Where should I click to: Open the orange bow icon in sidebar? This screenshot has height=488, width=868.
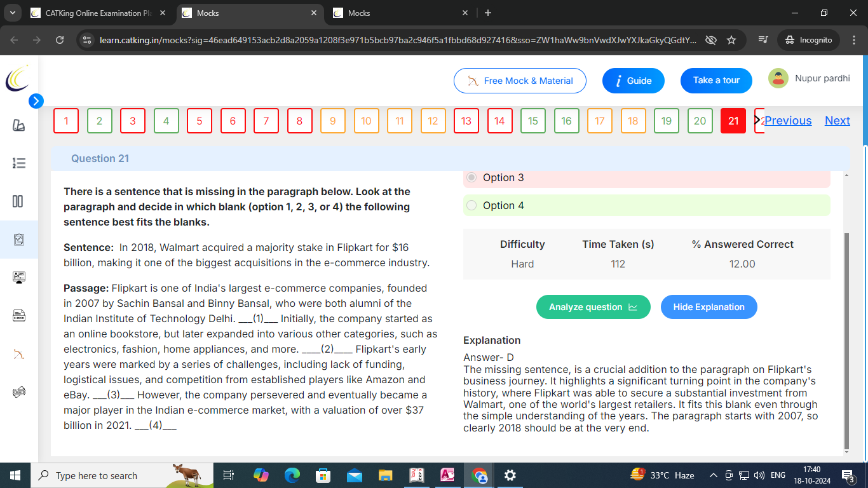[x=18, y=354]
